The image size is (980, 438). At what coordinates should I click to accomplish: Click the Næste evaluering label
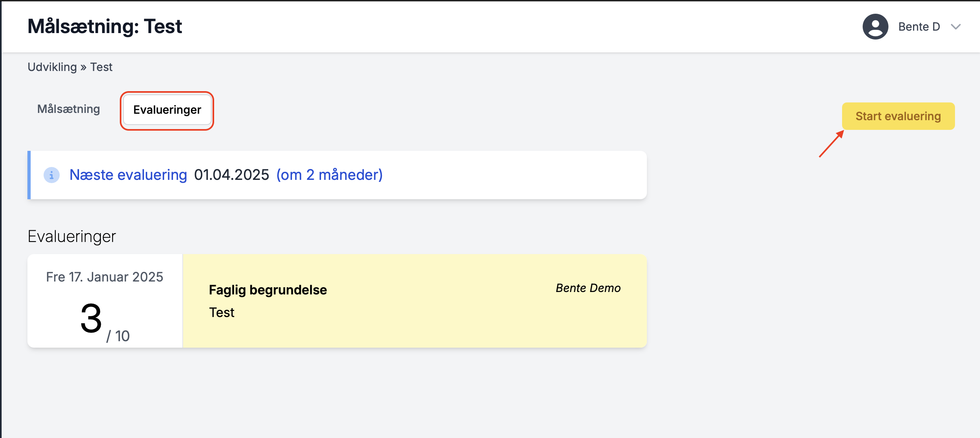click(128, 175)
